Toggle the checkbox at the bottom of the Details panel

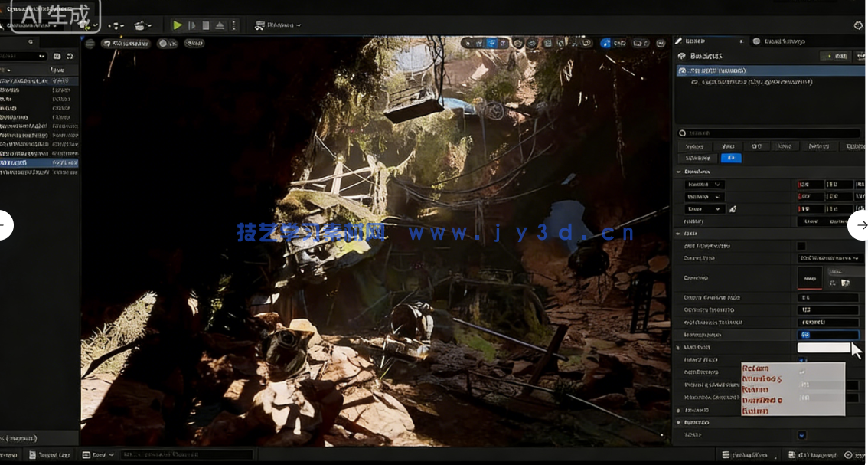point(801,435)
